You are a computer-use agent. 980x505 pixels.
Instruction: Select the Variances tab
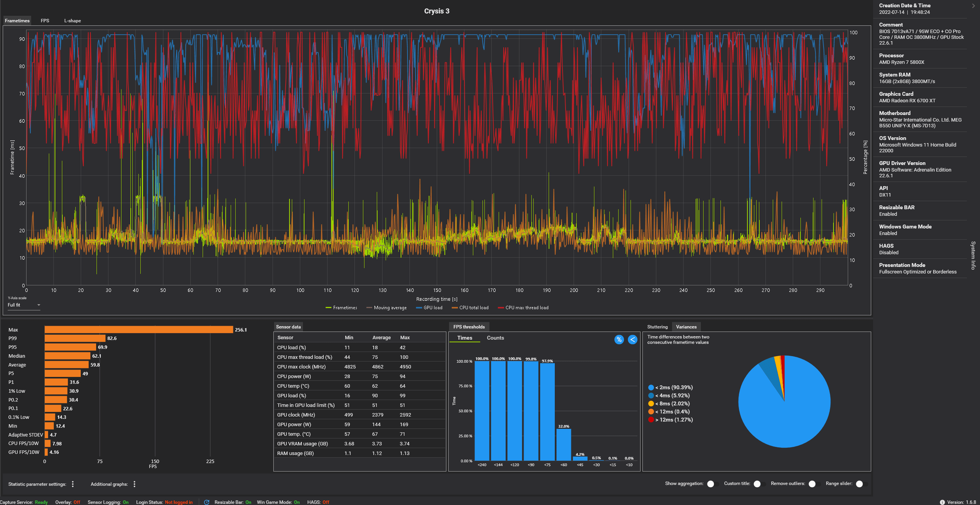point(686,327)
